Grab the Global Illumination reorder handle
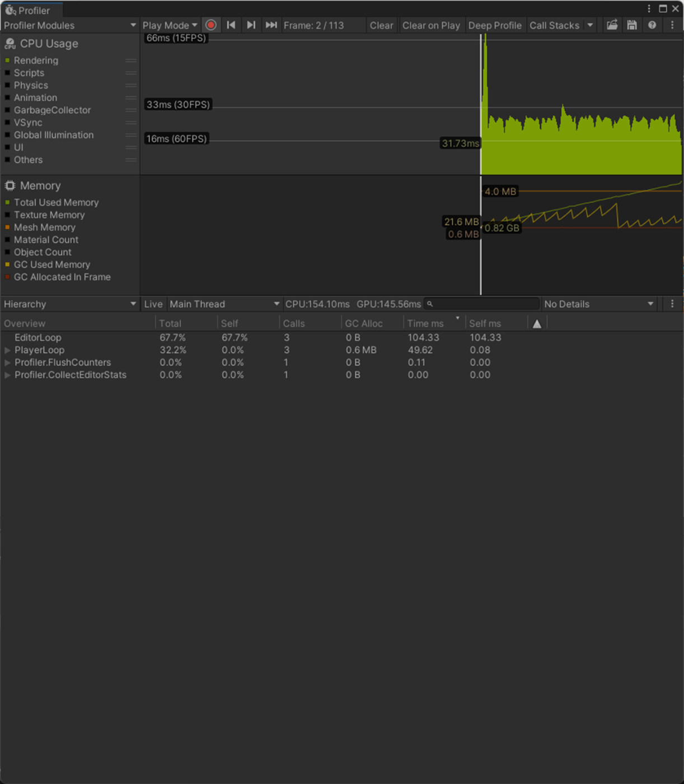This screenshot has height=784, width=684. tap(131, 135)
